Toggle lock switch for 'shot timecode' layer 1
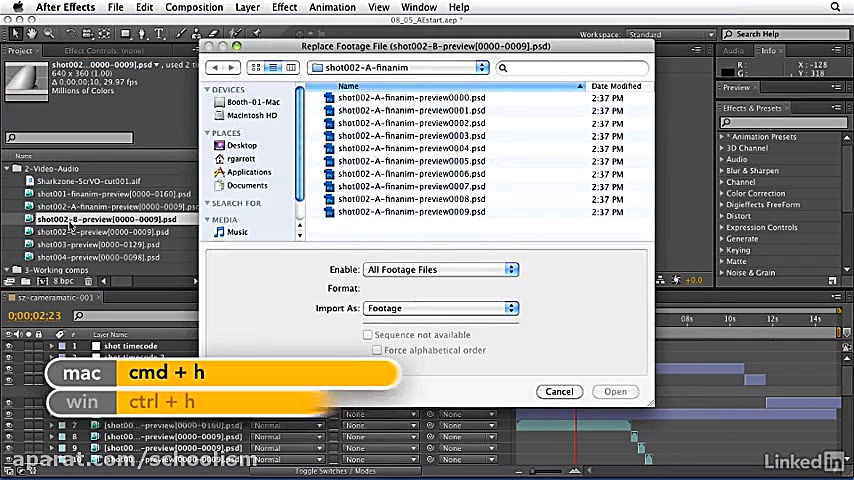The width and height of the screenshot is (854, 480). 38,346
